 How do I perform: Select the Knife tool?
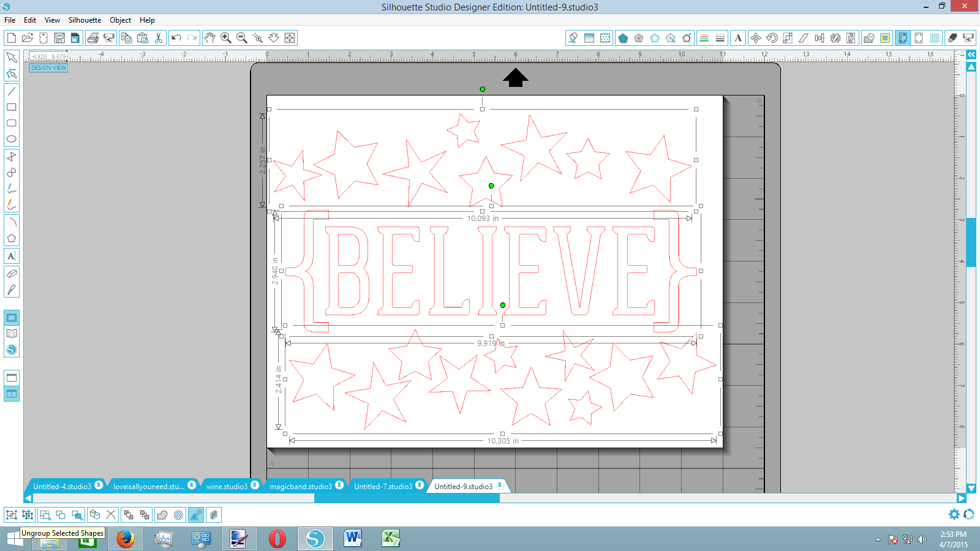(12, 290)
